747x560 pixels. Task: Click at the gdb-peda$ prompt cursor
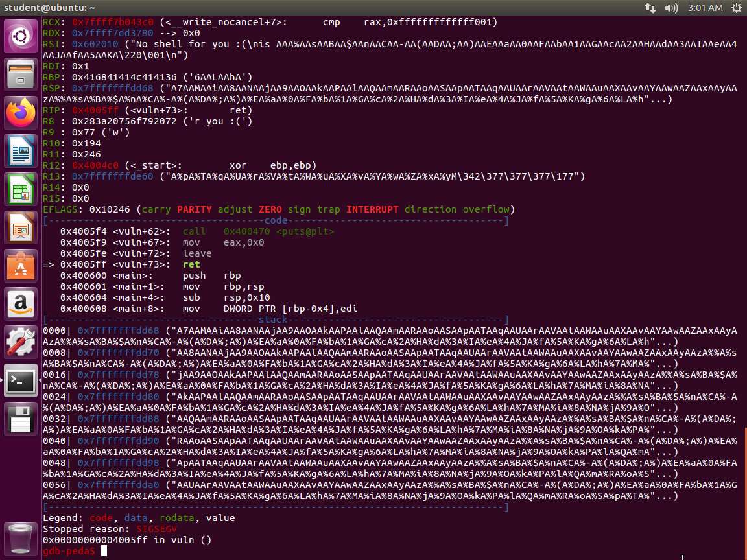(x=104, y=551)
